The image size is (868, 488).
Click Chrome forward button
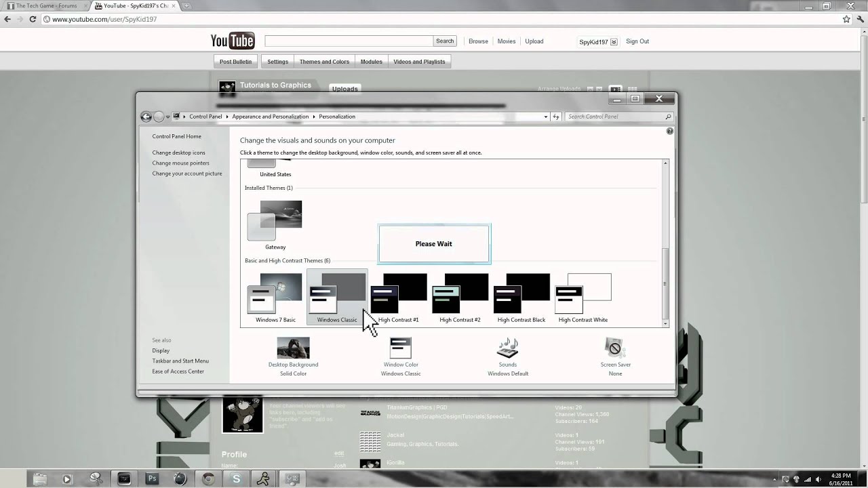[20, 19]
